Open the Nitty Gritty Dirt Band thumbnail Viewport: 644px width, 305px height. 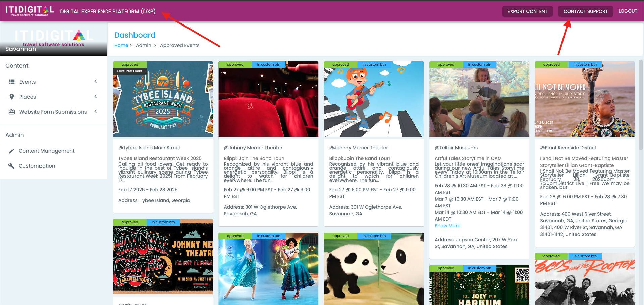click(163, 257)
